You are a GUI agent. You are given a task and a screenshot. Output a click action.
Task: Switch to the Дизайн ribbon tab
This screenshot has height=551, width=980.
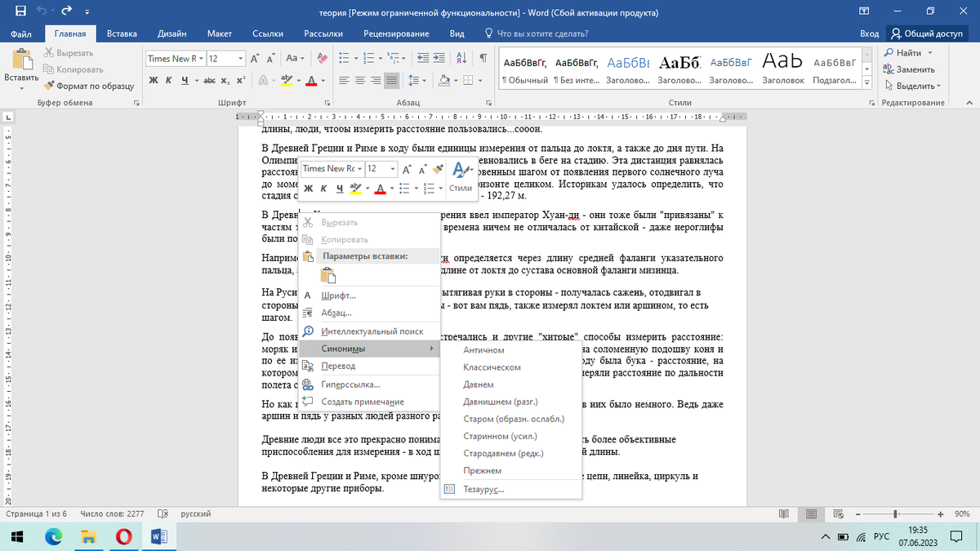coord(172,33)
